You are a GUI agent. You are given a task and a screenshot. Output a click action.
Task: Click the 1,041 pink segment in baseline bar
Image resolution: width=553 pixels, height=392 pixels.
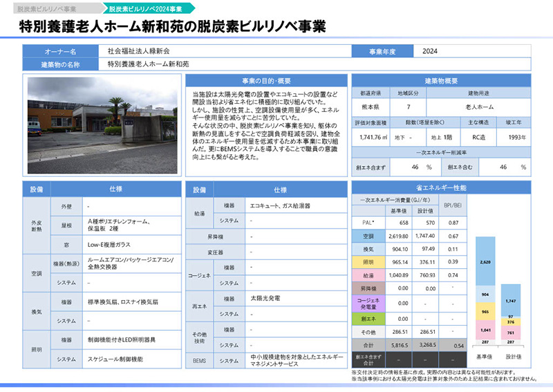click(485, 330)
